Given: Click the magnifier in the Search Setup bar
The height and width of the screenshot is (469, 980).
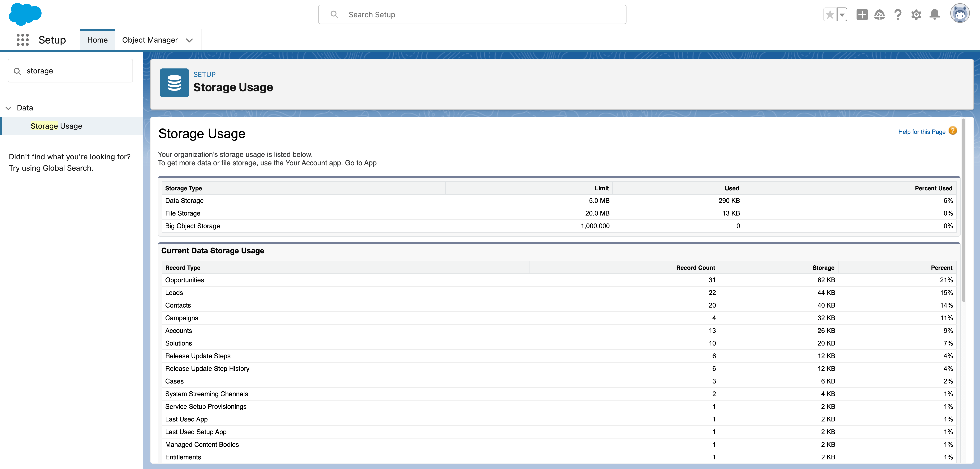Looking at the screenshot, I should (334, 14).
